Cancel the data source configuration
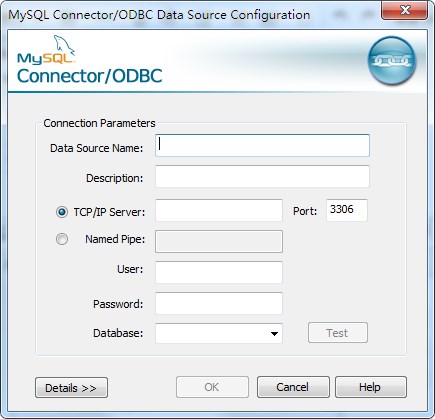 coord(293,387)
